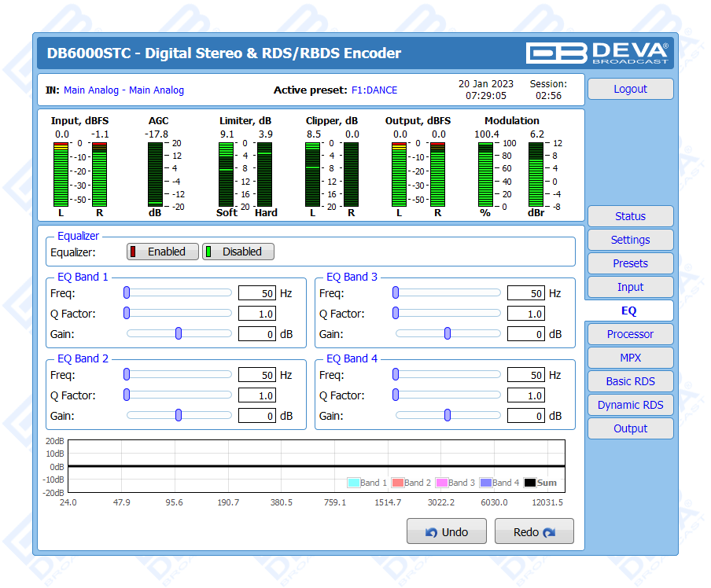The width and height of the screenshot is (711, 588).
Task: Click the cyan Band 1 legend swatch
Action: click(353, 483)
